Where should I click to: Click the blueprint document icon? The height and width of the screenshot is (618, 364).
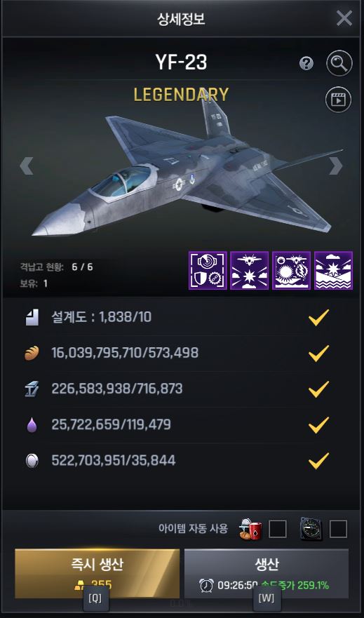pyautogui.click(x=32, y=318)
